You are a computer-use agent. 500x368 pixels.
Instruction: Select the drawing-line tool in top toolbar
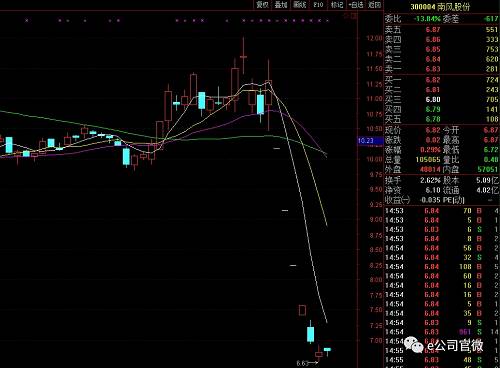[300, 5]
